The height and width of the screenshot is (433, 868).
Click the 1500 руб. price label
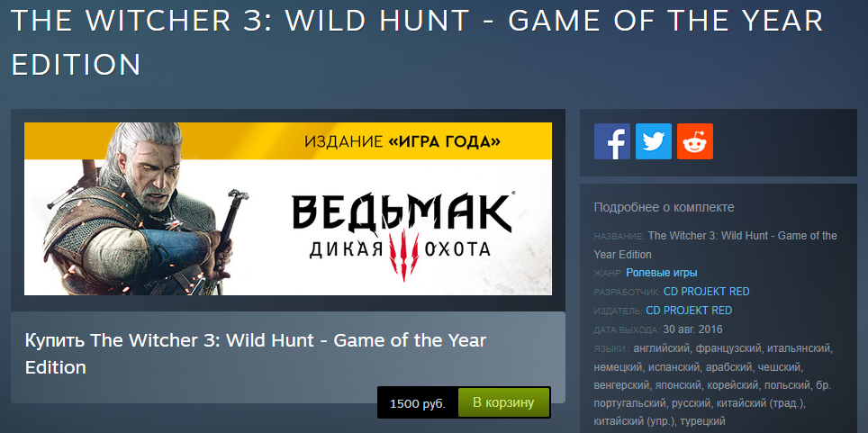click(418, 403)
